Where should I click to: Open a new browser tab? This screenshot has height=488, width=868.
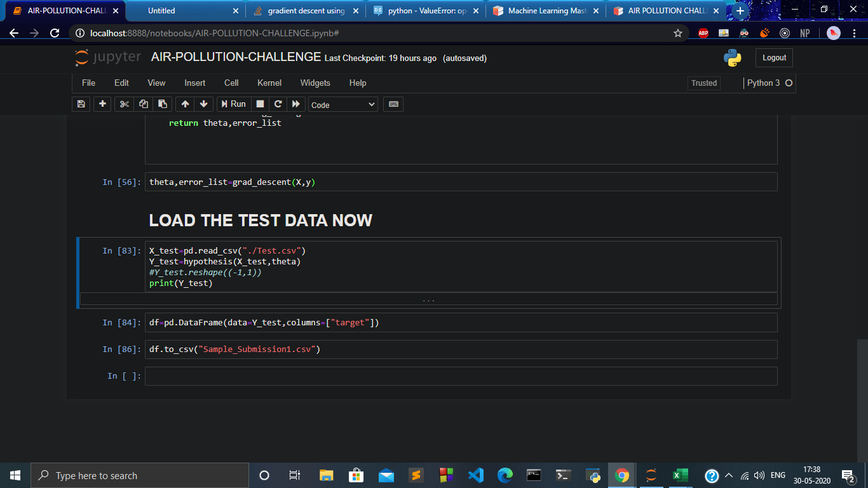(x=740, y=11)
